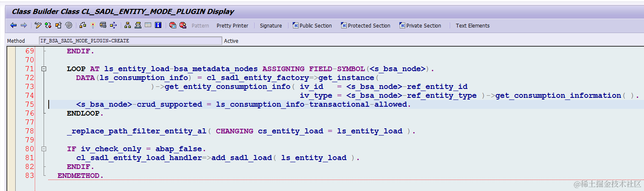Collapse the IF block at line 80

pyautogui.click(x=44, y=149)
